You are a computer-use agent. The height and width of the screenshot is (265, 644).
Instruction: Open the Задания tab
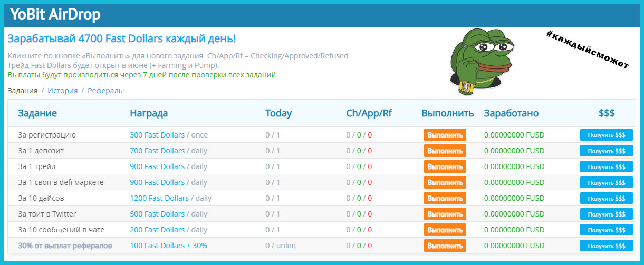click(x=22, y=91)
